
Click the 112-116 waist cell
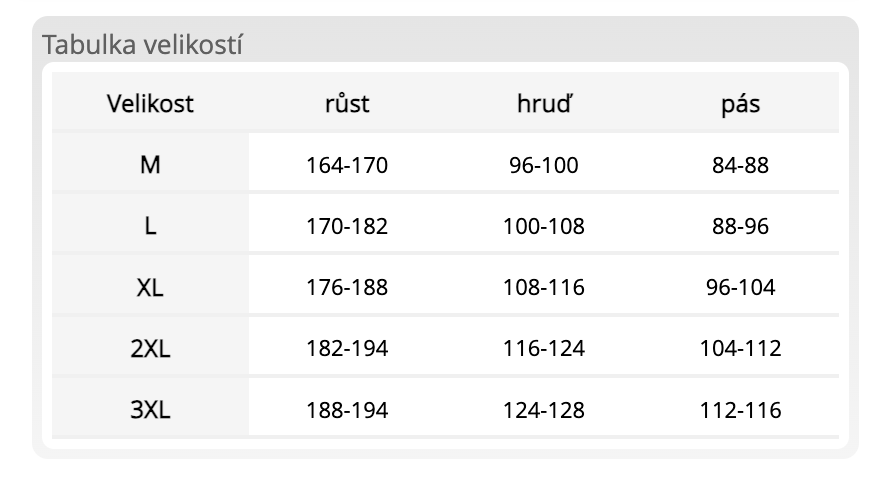pos(740,410)
